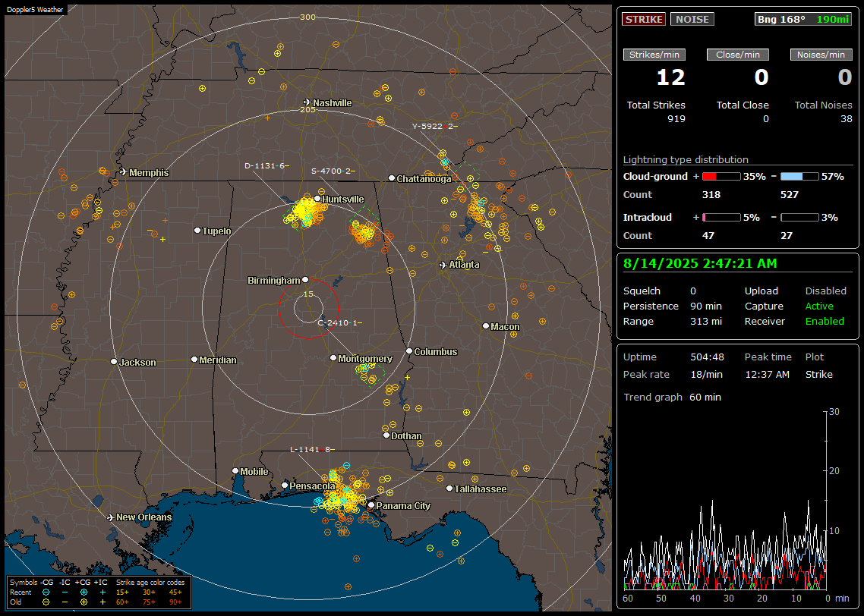Click the NOISE indicator button
864x616 pixels.
point(692,19)
